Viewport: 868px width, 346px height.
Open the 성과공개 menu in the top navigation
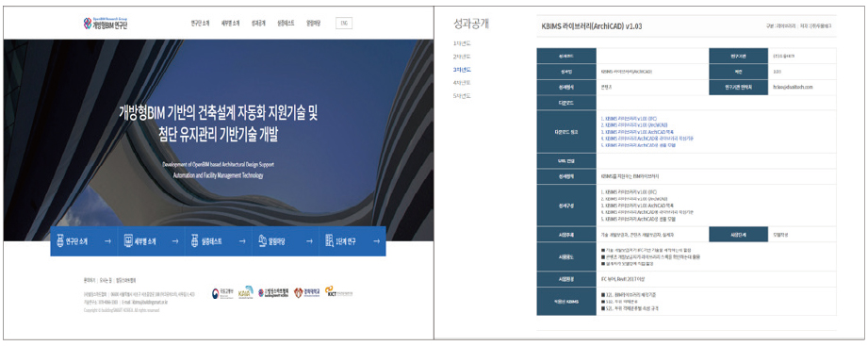pyautogui.click(x=258, y=24)
